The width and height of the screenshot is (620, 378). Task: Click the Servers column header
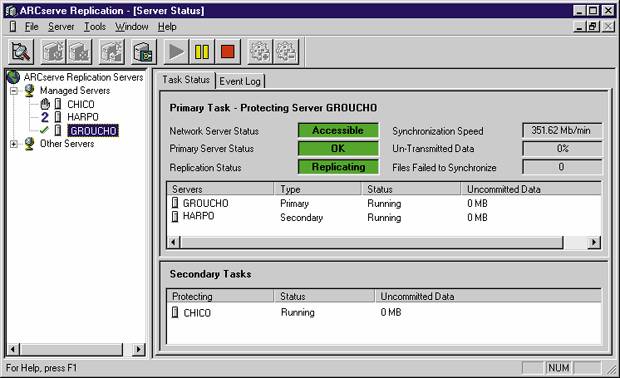221,189
